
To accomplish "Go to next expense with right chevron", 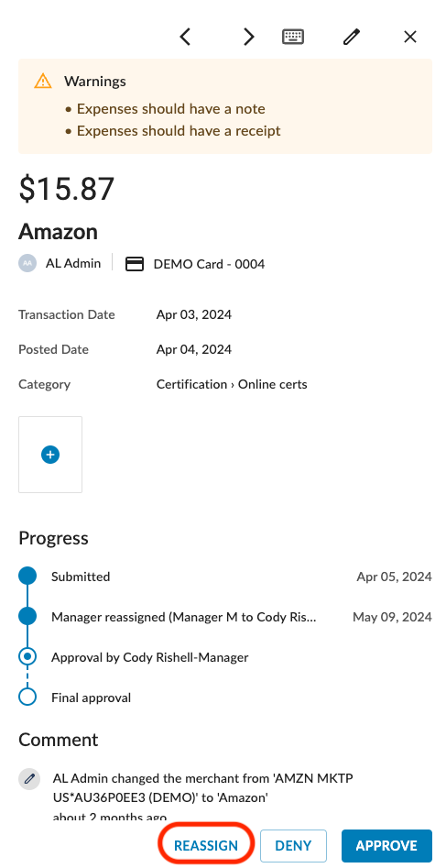I will click(249, 37).
